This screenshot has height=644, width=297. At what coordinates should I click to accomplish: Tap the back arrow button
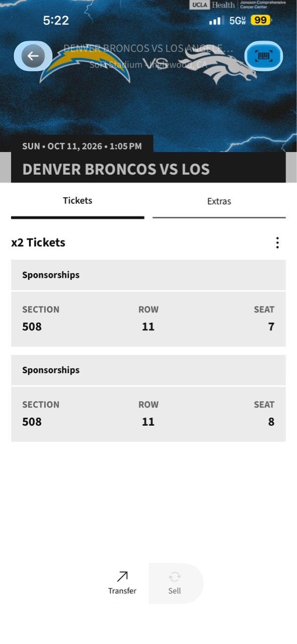[33, 56]
